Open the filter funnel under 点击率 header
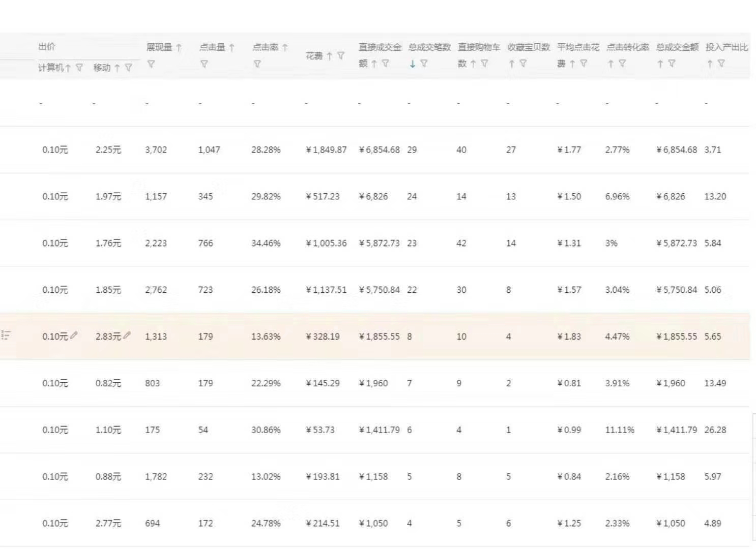Screen dimensions: 756x549 (257, 64)
